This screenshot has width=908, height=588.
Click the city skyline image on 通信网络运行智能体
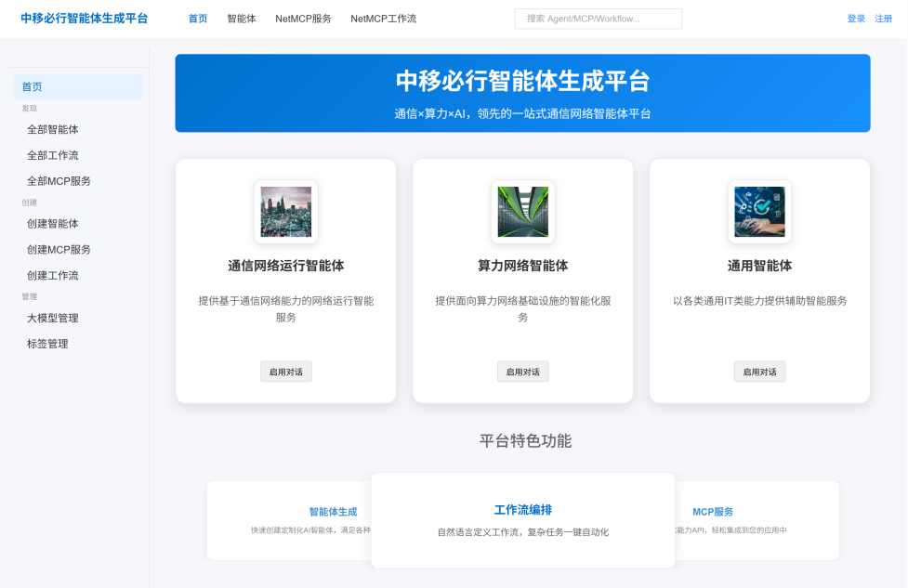(286, 211)
